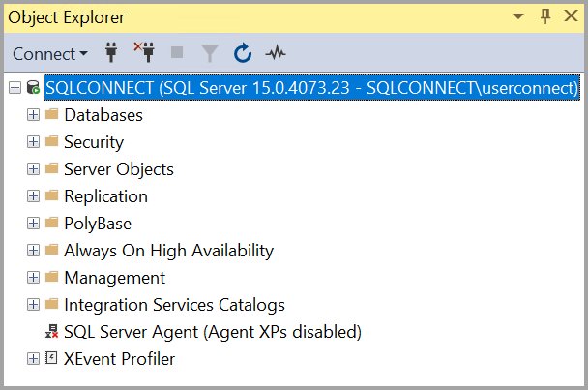Viewport: 588px width, 390px height.
Task: Expand the XEvent Profiler node
Action: pos(33,358)
